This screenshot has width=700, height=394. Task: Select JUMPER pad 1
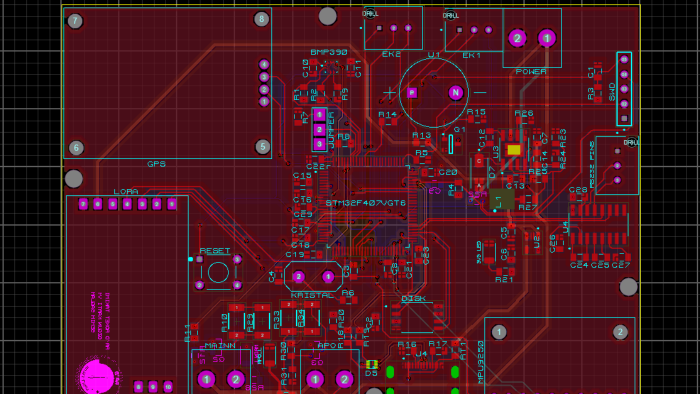(x=319, y=115)
